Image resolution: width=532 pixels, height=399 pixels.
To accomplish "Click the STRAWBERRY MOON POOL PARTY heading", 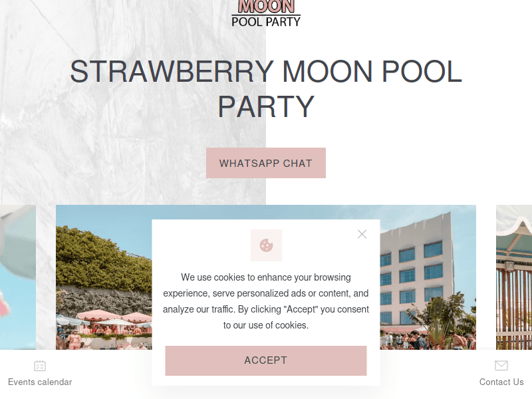I will tap(266, 88).
